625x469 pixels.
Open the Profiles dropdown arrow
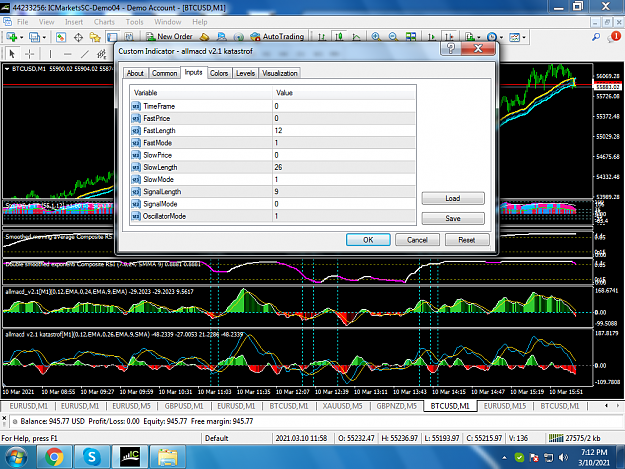[44, 37]
